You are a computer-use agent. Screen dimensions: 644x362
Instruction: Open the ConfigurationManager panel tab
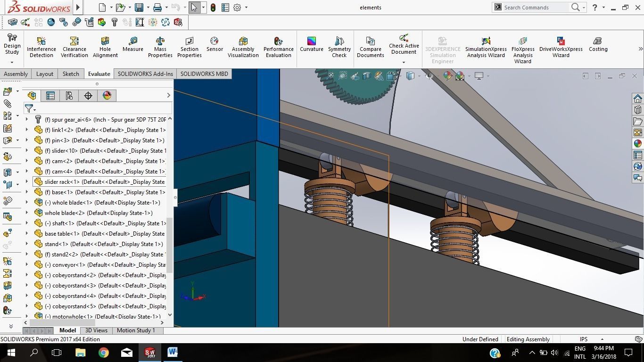(x=69, y=96)
